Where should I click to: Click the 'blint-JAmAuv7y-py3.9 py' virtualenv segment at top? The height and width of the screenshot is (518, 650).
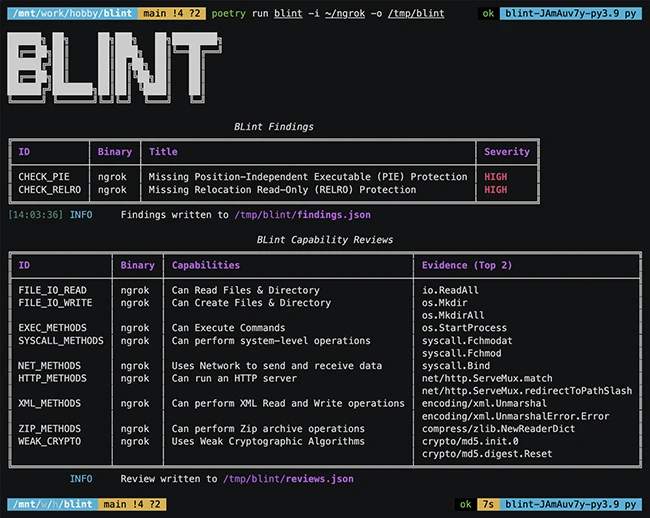click(x=571, y=13)
